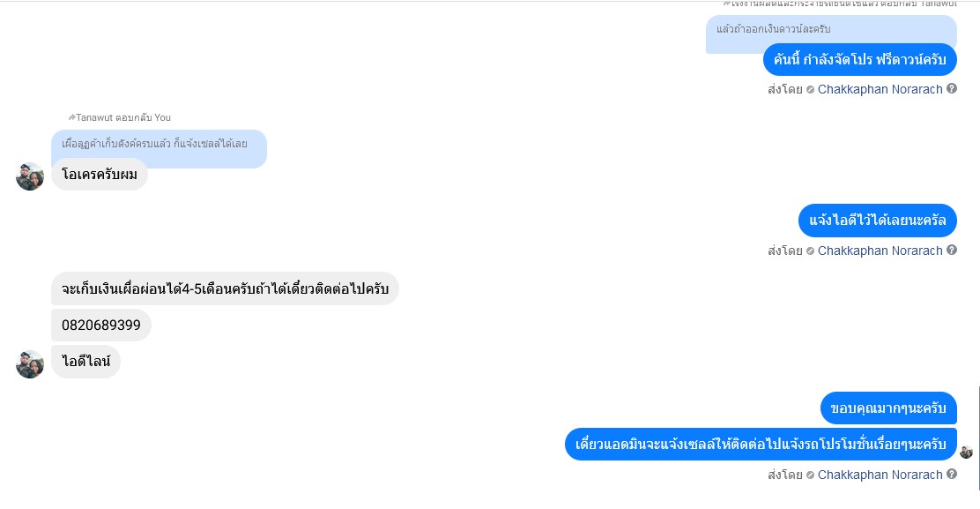Screen dimensions: 980x509
Task: Click verified badge under แจ้งไอดีไว้ได้เลยนะครัล message
Action: (x=810, y=251)
